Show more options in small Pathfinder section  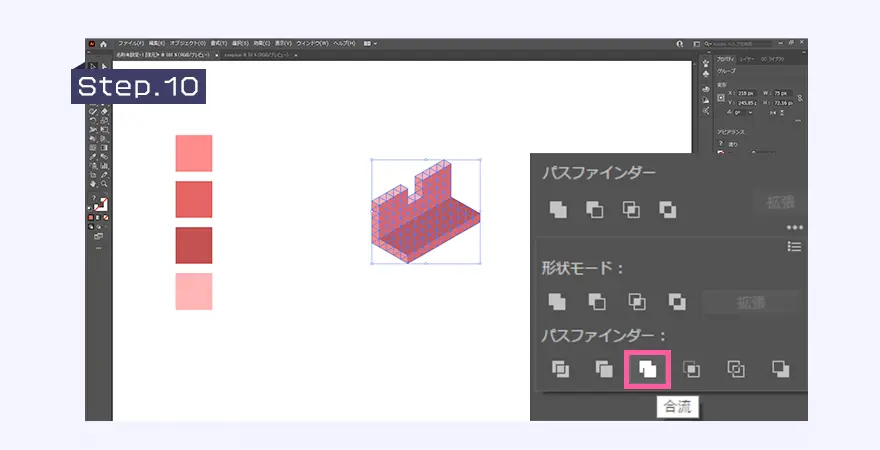pos(795,227)
